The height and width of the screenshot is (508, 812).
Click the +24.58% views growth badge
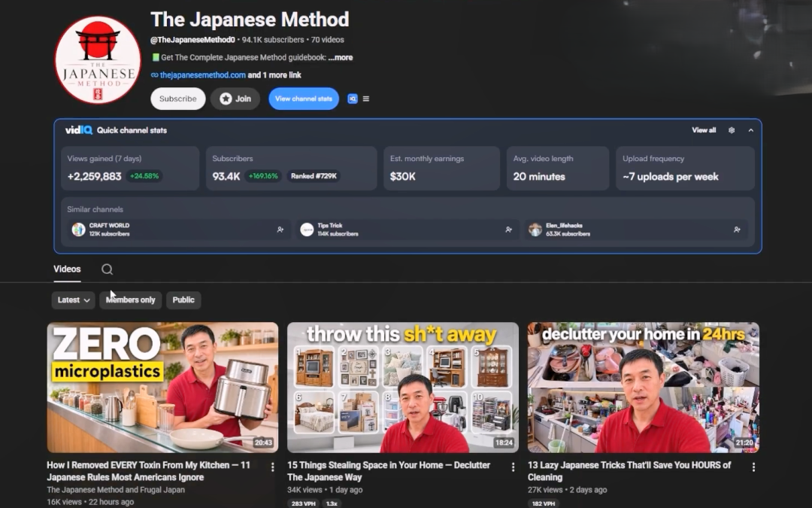click(x=144, y=176)
